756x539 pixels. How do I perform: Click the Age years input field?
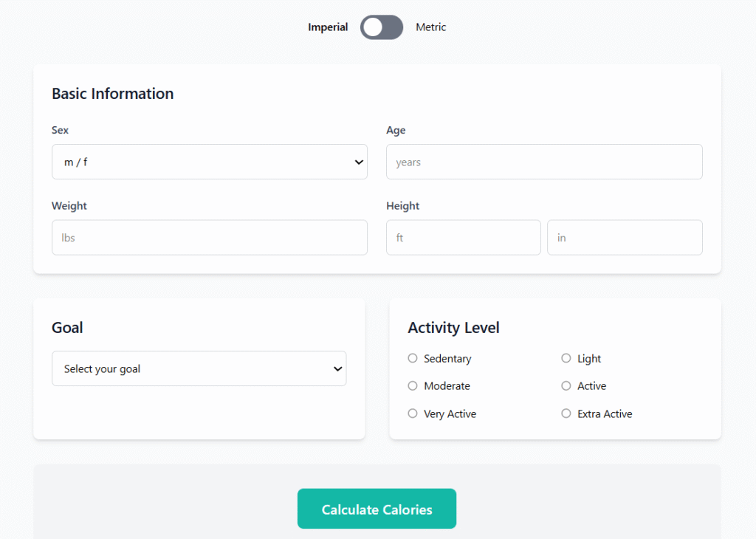pyautogui.click(x=544, y=162)
